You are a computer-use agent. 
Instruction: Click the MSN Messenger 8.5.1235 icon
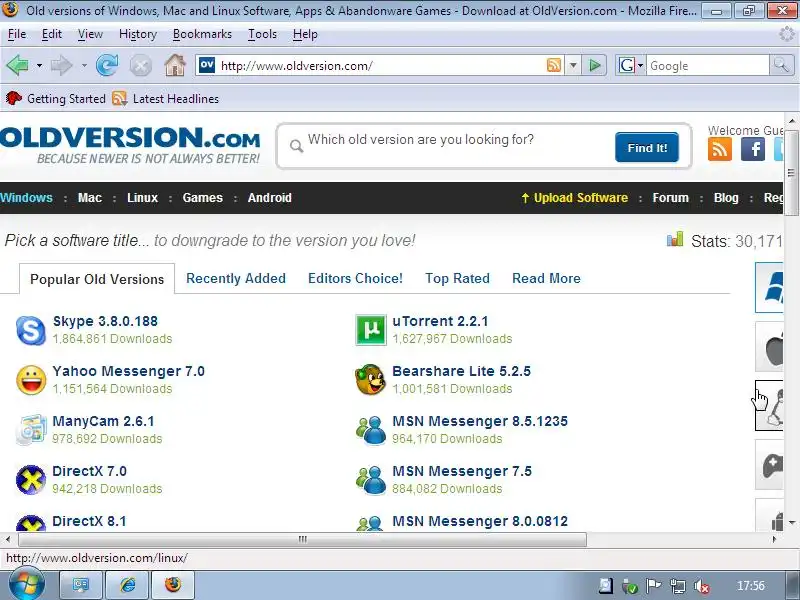point(371,430)
